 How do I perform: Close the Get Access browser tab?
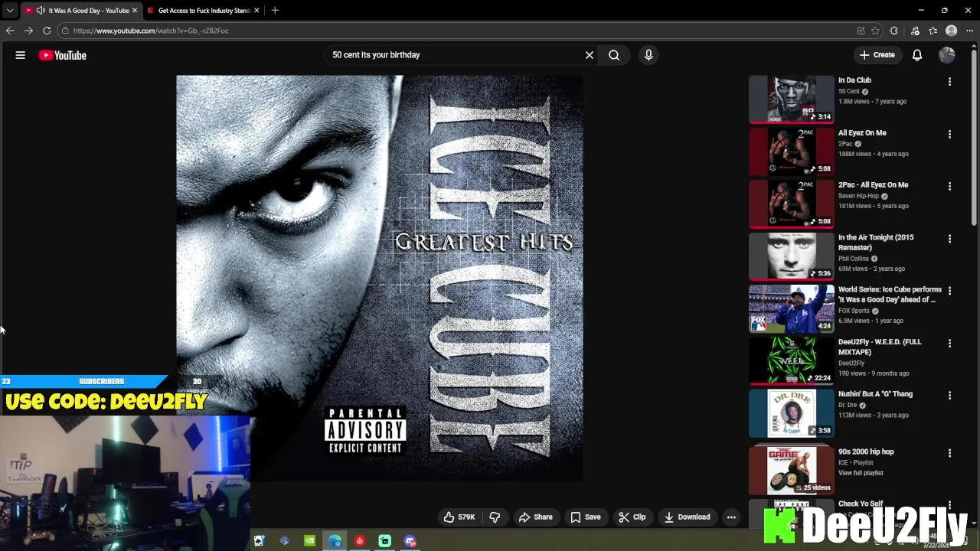256,11
